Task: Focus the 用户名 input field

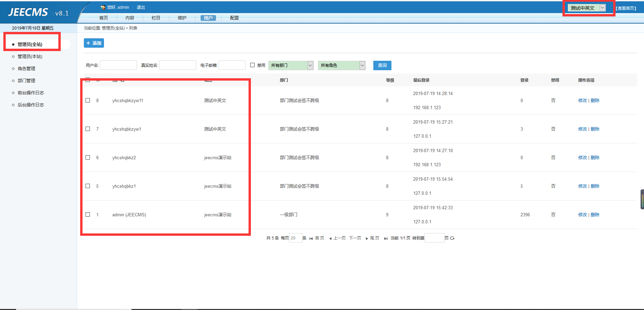Action: point(118,65)
